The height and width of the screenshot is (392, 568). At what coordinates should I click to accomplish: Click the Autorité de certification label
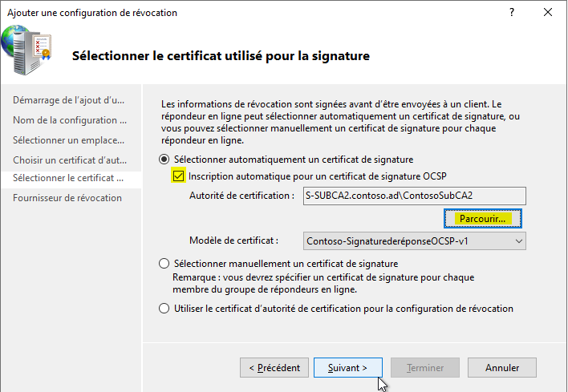click(x=241, y=196)
